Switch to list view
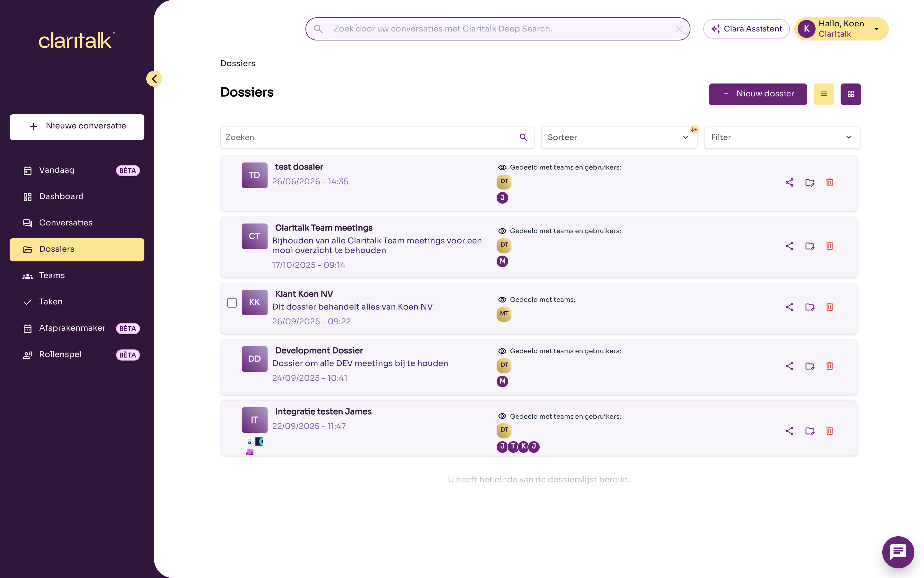The image size is (924, 578). [824, 94]
